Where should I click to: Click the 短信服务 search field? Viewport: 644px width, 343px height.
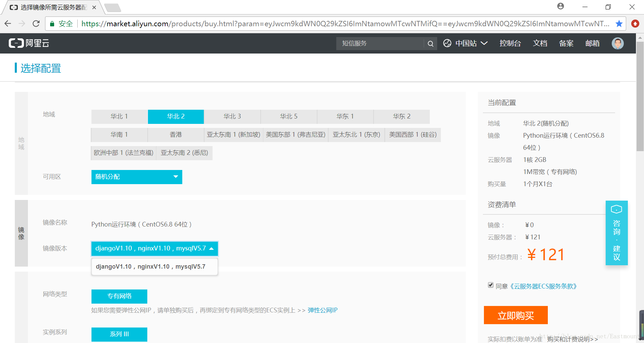click(380, 43)
